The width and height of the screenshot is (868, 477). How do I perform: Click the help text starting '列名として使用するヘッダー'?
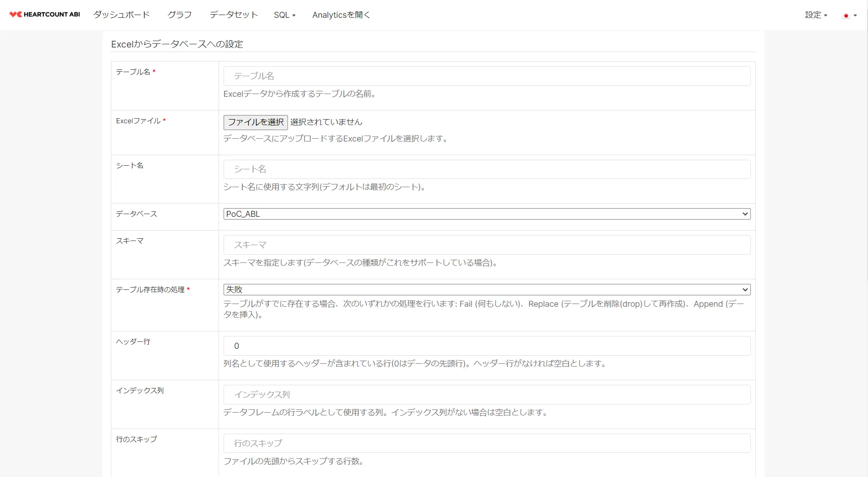click(x=414, y=364)
